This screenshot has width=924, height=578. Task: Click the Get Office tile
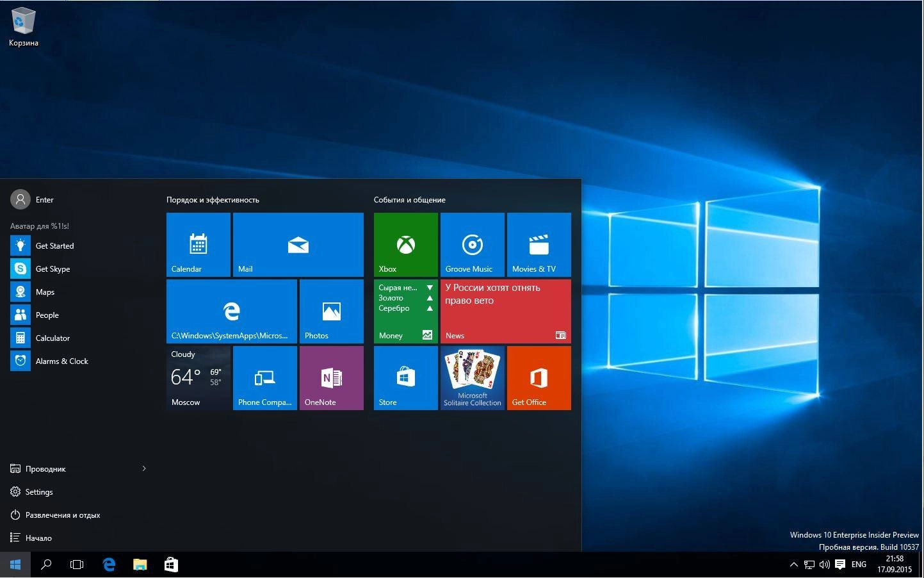click(x=539, y=378)
